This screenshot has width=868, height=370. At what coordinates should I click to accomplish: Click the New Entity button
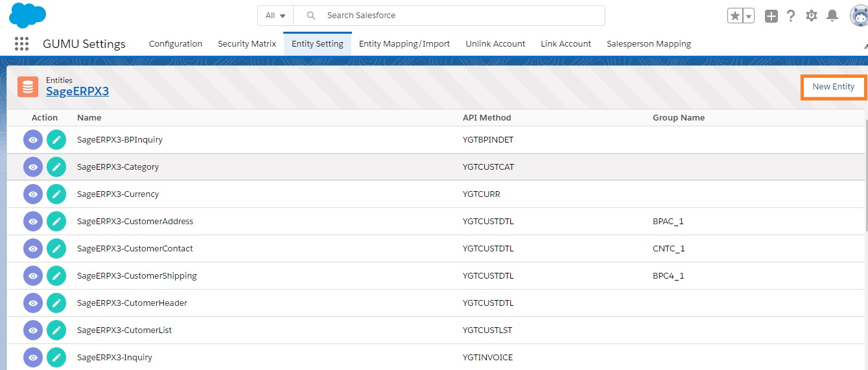point(834,87)
